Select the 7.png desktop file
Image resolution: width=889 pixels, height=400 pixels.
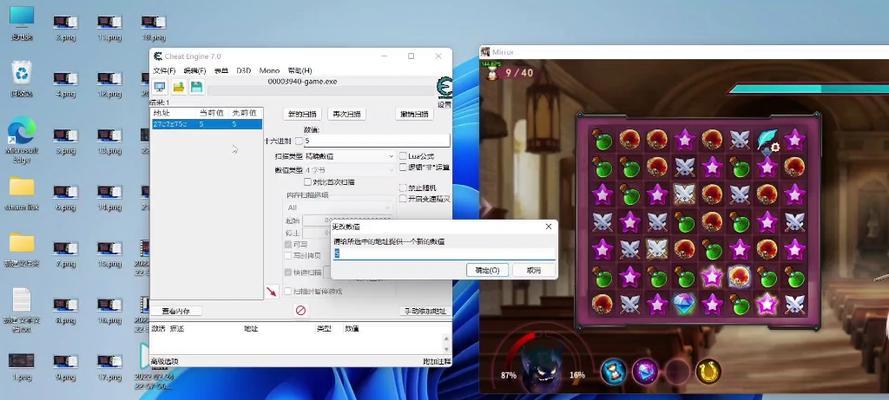pyautogui.click(x=66, y=254)
